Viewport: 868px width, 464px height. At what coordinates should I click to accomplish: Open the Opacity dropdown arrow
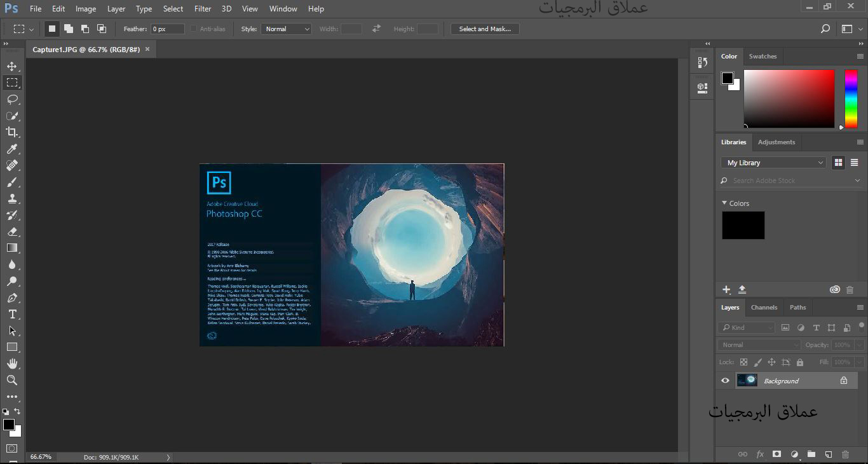(x=860, y=345)
